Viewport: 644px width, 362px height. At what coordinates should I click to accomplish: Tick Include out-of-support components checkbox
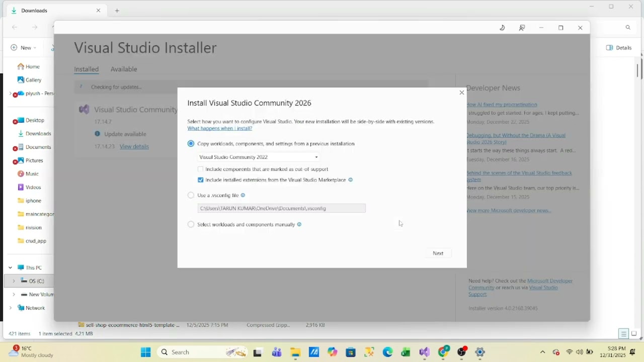(x=201, y=169)
